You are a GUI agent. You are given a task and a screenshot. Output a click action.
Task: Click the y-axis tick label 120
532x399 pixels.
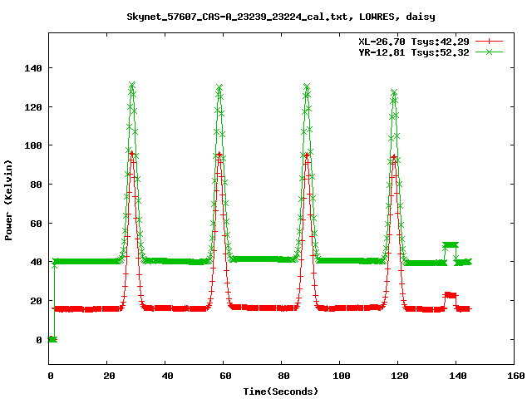pyautogui.click(x=33, y=107)
